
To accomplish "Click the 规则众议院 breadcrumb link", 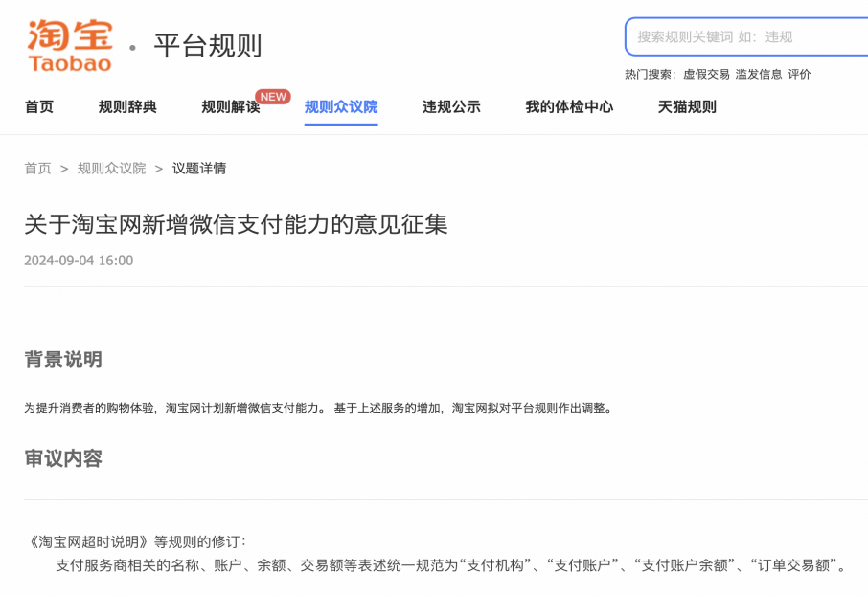I will (112, 169).
